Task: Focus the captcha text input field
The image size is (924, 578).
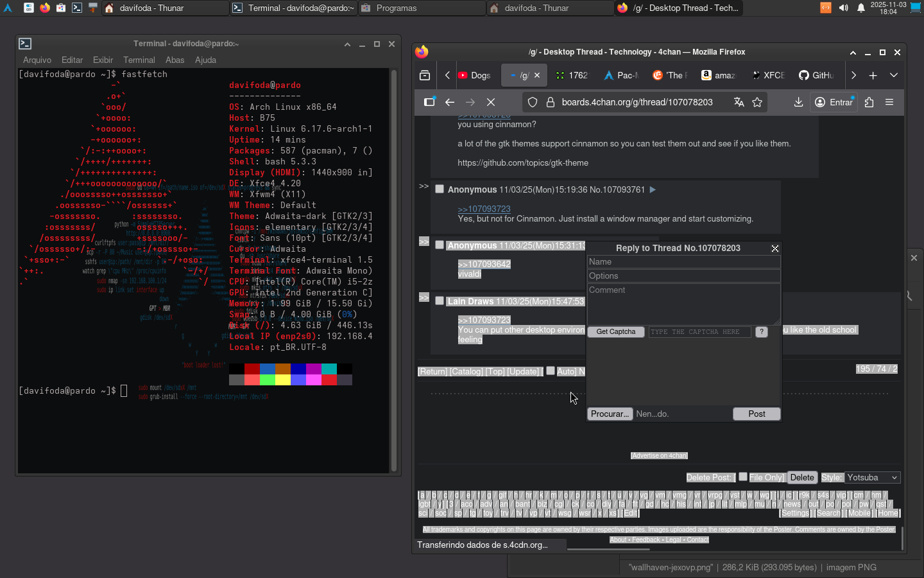Action: (699, 332)
